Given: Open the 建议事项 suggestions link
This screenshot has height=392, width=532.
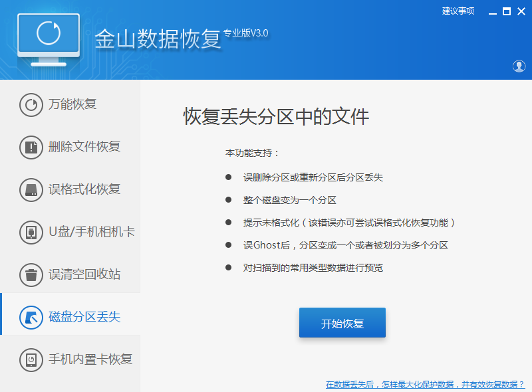Looking at the screenshot, I should (458, 11).
